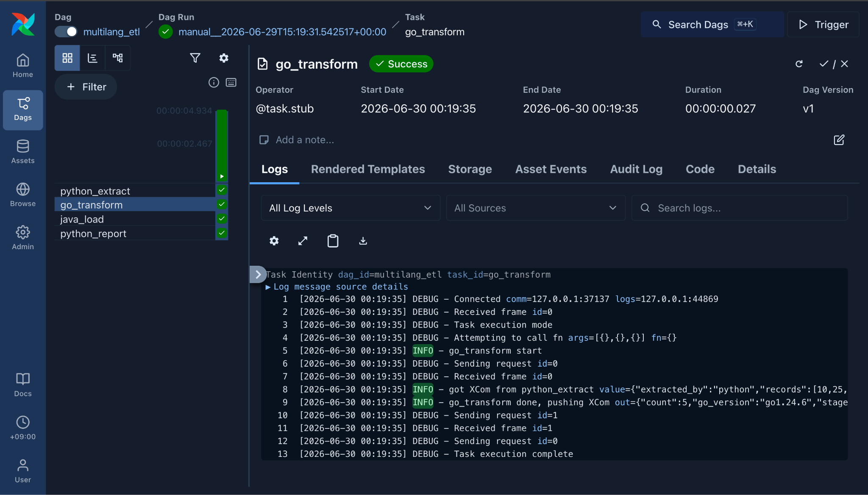Select python_report success status box
The image size is (868, 495).
click(222, 233)
